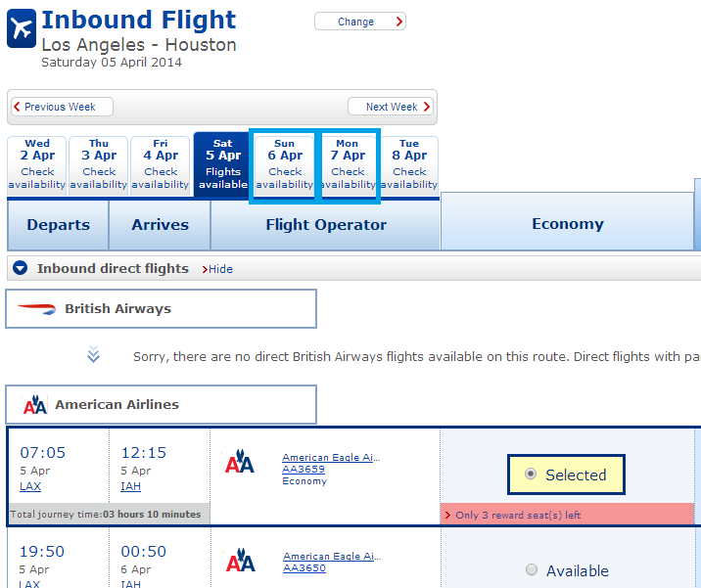
Task: Open the Wed 2 Apr date tab
Action: click(36, 164)
